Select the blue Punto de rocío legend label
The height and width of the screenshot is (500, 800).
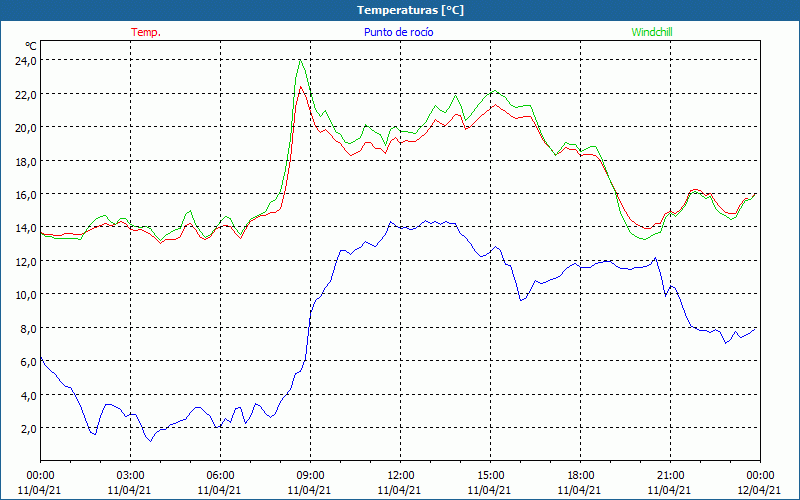(398, 32)
